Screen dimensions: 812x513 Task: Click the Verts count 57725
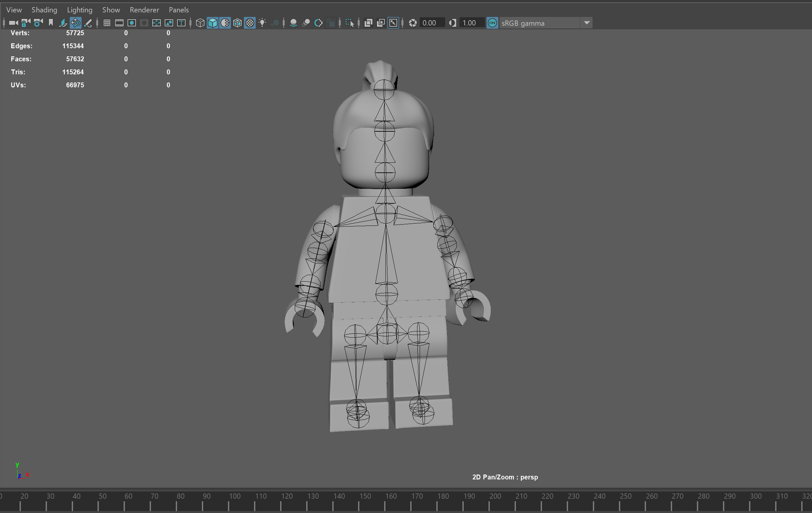coord(75,33)
